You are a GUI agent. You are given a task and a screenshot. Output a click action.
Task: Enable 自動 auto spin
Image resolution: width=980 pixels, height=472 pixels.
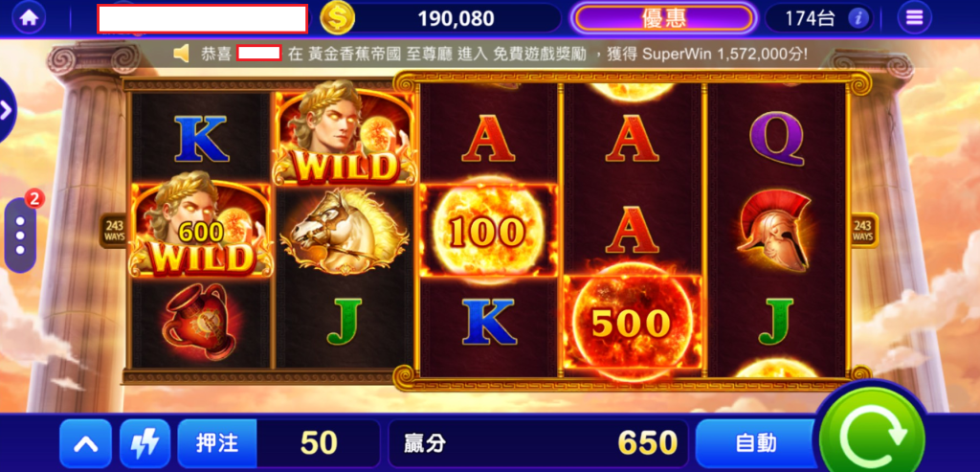pyautogui.click(x=756, y=443)
